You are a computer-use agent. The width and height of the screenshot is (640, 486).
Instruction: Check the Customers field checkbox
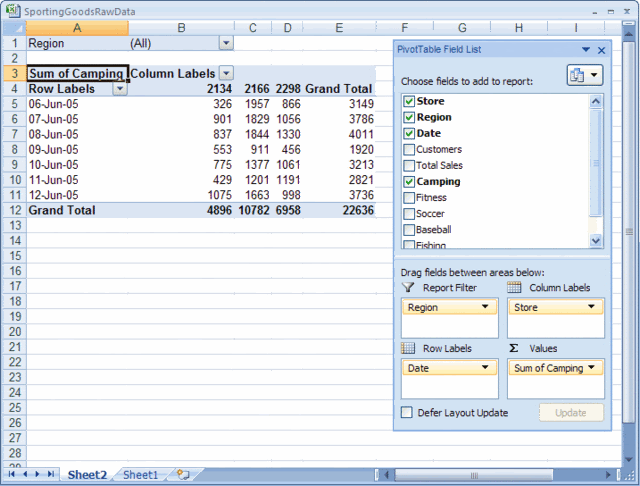(409, 149)
